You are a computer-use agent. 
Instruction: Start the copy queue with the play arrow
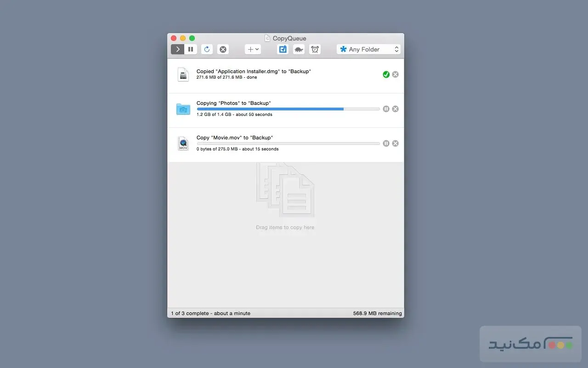pyautogui.click(x=177, y=49)
